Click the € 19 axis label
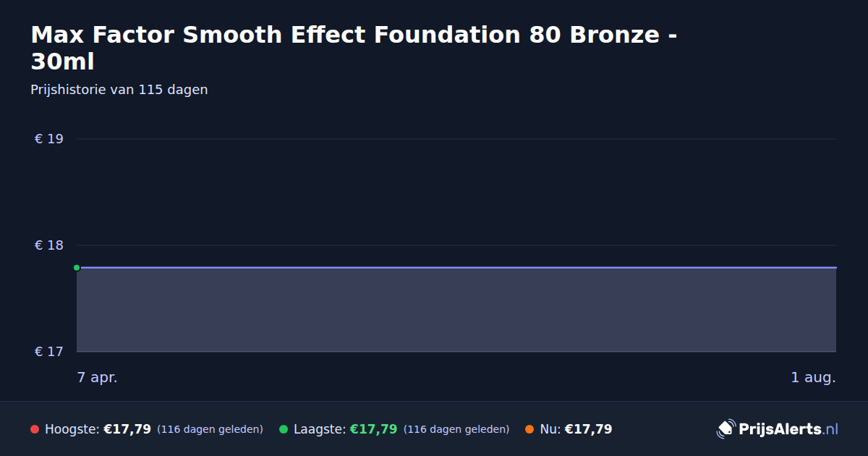868x456 pixels. pyautogui.click(x=49, y=139)
